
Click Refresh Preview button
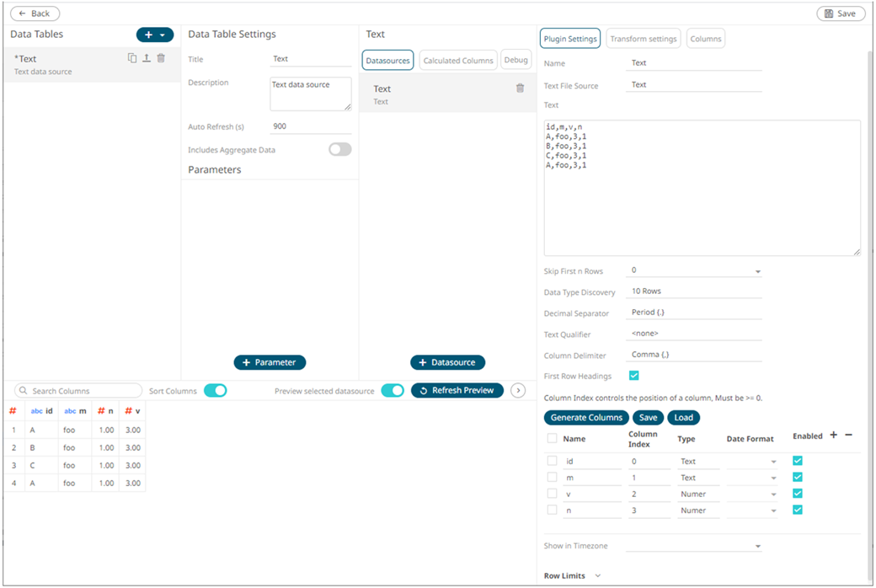457,390
